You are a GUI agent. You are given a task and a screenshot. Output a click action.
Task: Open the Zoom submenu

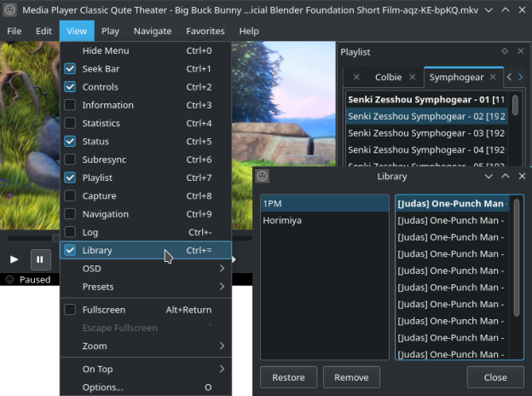click(145, 346)
